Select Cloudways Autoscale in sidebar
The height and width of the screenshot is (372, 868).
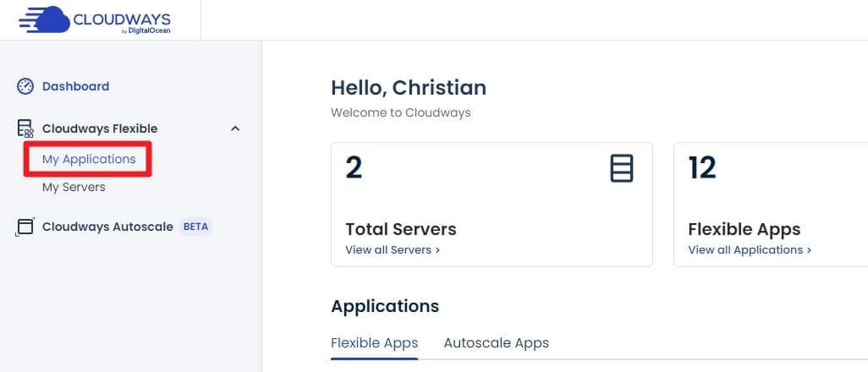(x=107, y=227)
